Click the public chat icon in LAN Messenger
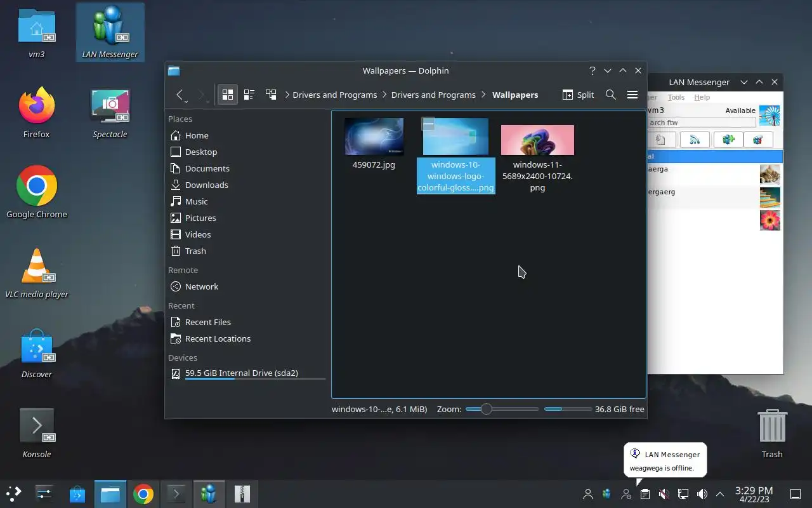Viewport: 812px width, 508px height. point(758,140)
